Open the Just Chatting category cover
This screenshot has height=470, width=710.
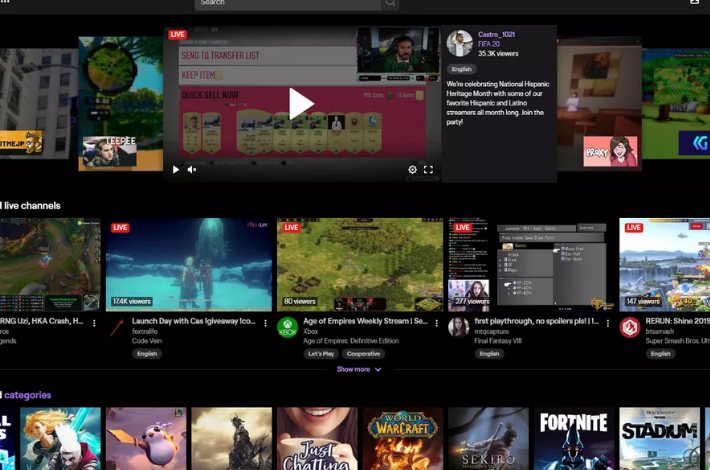pos(317,438)
